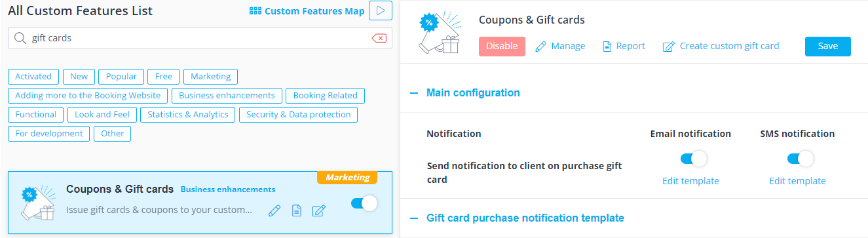This screenshot has height=238, width=868.
Task: Toggle Email notification for gift card purchase
Action: pyautogui.click(x=694, y=159)
